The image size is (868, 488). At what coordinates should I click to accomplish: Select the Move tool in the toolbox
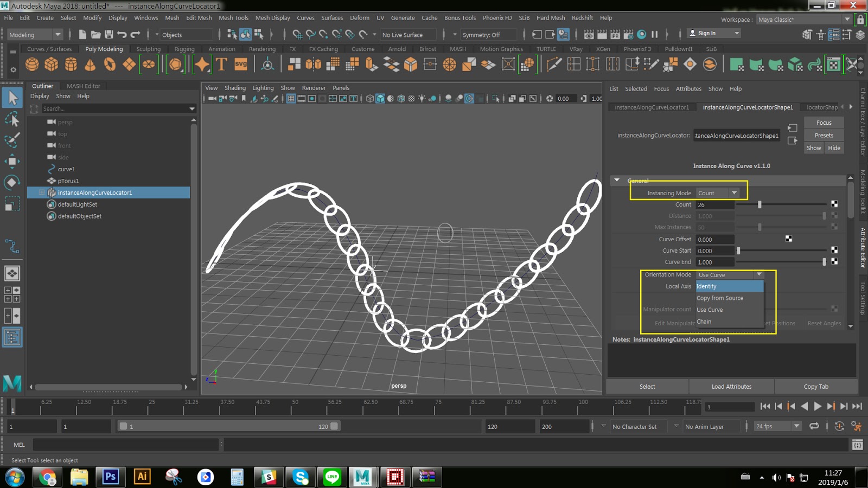(12, 161)
